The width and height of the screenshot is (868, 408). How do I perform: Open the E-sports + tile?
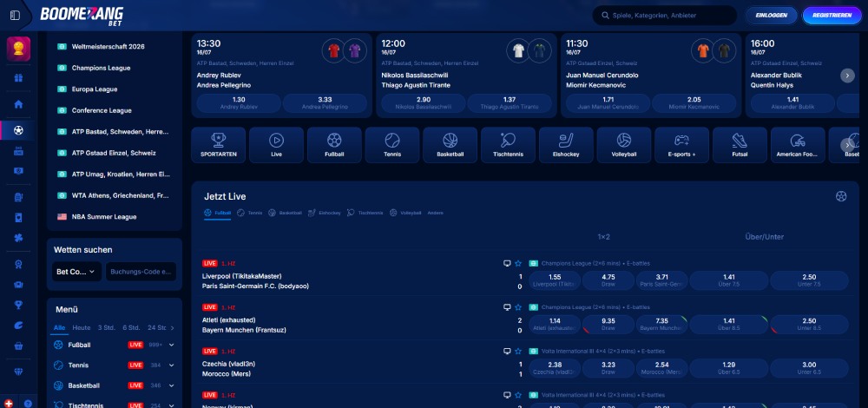[x=682, y=145]
